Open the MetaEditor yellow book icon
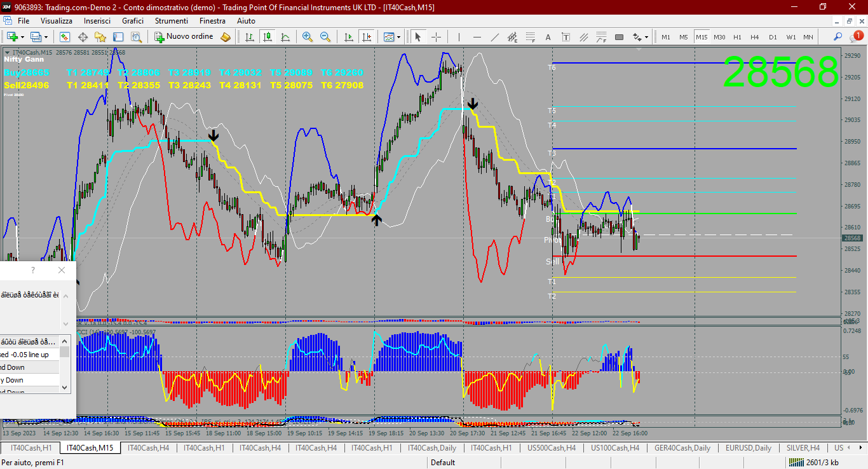 coord(226,37)
